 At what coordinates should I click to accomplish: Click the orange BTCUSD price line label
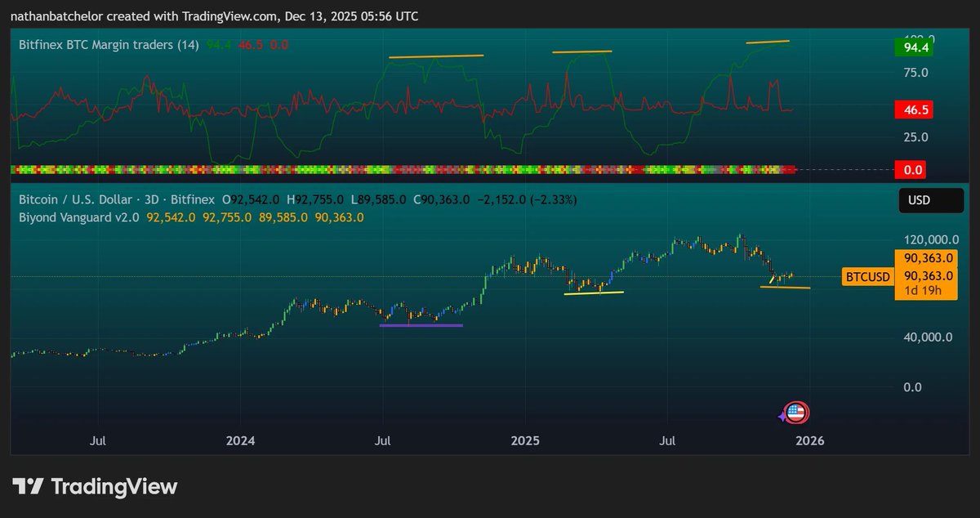point(867,277)
